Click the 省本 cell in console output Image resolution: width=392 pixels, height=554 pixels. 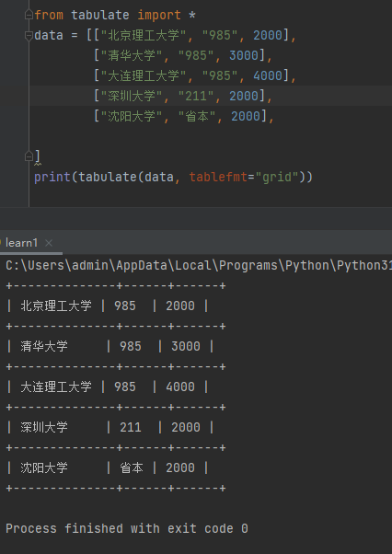tap(132, 468)
